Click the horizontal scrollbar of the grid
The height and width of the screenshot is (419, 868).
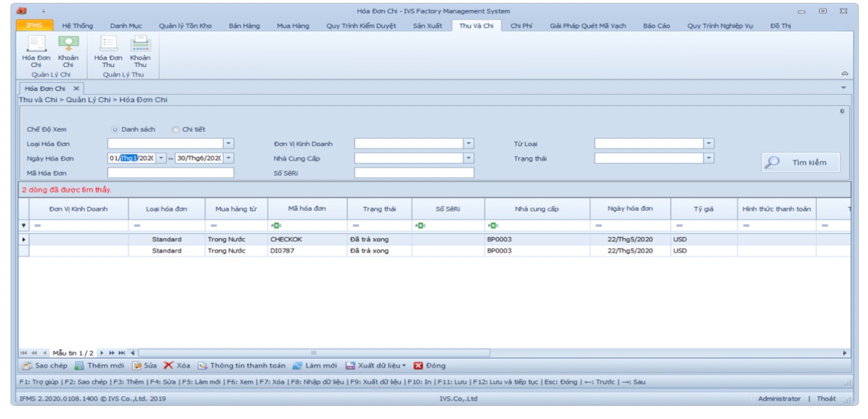click(x=314, y=353)
